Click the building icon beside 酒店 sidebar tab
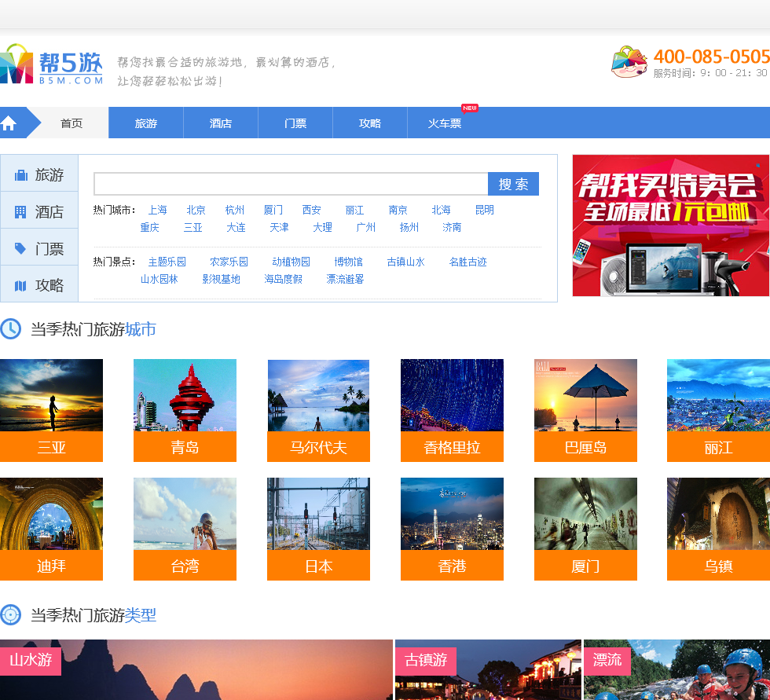This screenshot has height=700, width=770. pos(20,212)
